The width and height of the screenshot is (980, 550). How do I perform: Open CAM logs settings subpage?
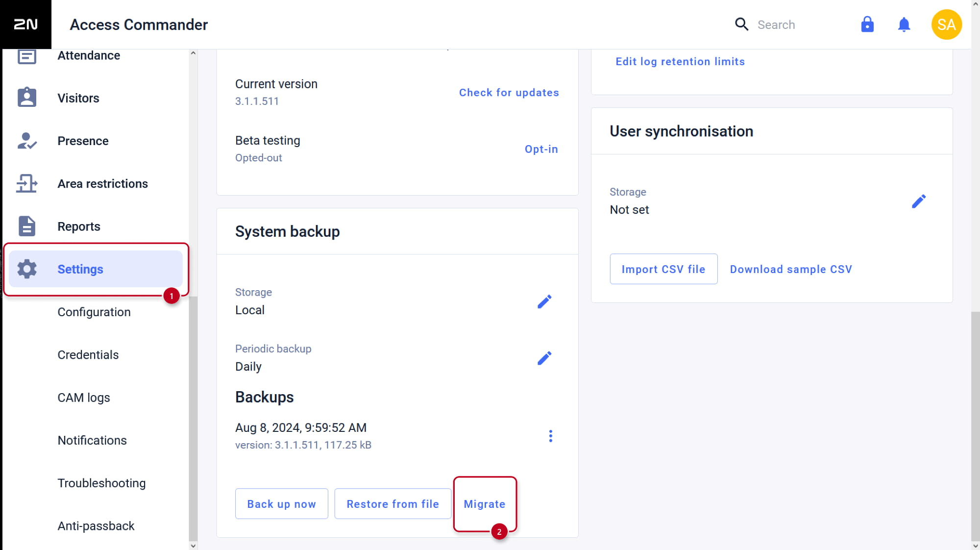pos(84,398)
